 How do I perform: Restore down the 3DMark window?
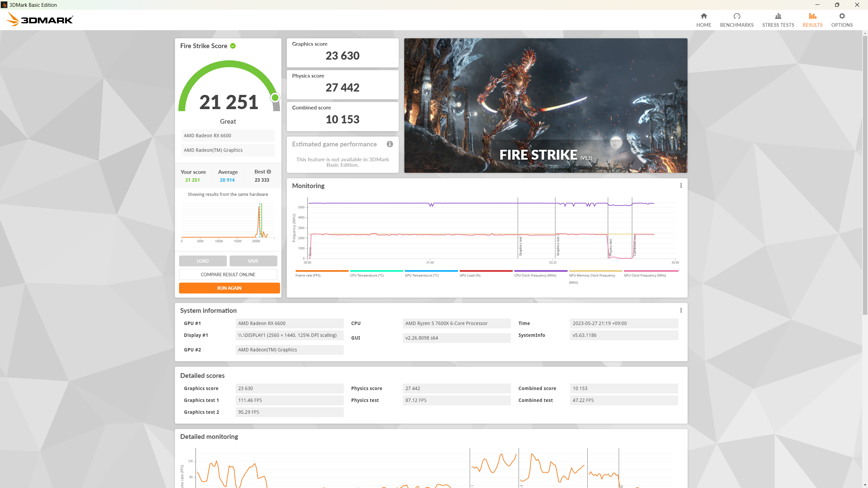(837, 5)
